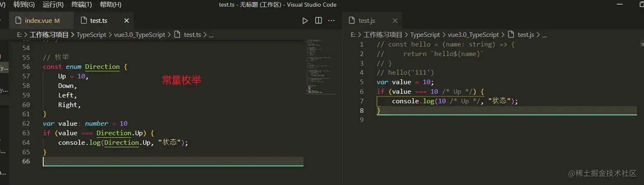Click line number 64 in test.ts gutter
The image size is (644, 185).
(x=26, y=142)
